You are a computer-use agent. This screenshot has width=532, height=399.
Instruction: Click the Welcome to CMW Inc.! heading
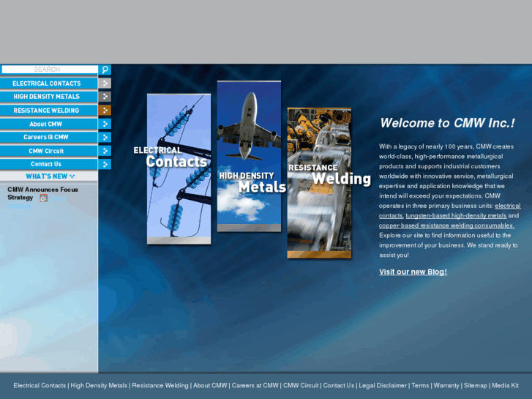(447, 123)
